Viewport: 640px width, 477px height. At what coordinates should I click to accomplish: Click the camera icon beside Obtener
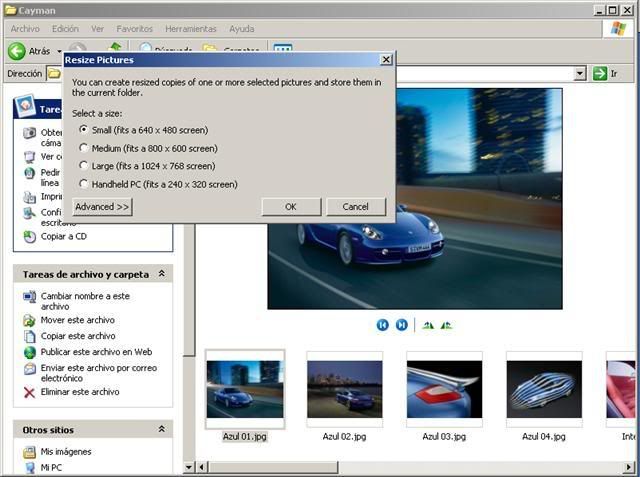(29, 133)
